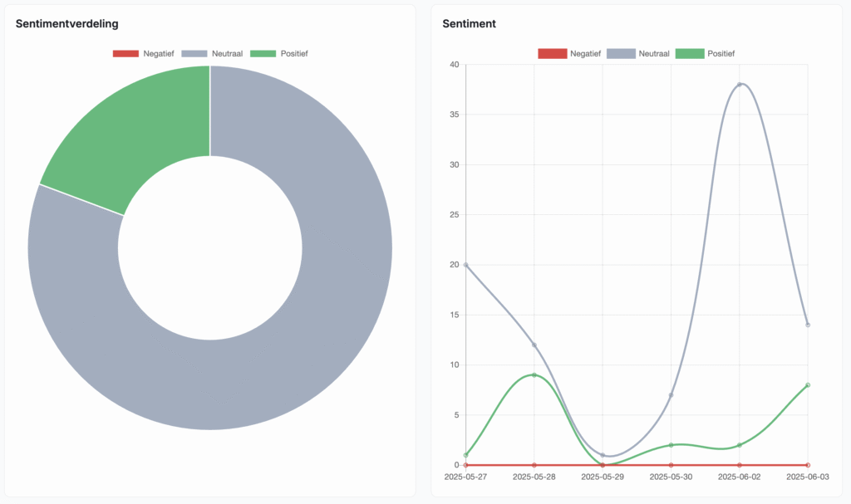Click green Positief swatch in line chart legend
This screenshot has height=504, width=851.
(689, 53)
